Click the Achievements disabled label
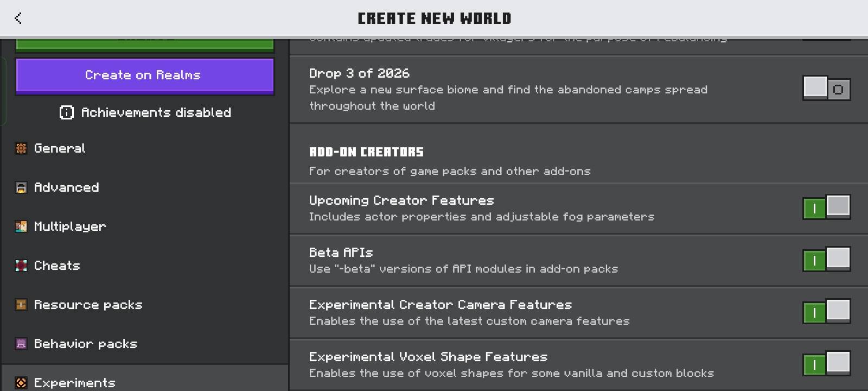Image resolution: width=868 pixels, height=391 pixels. (x=156, y=112)
